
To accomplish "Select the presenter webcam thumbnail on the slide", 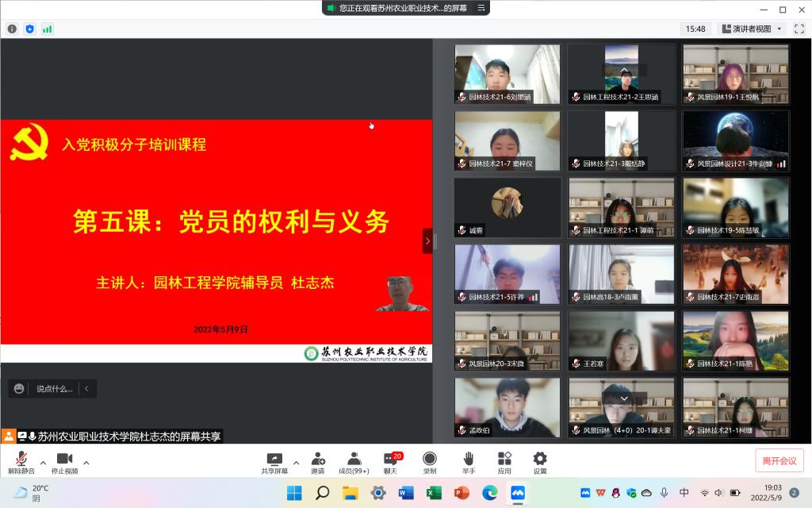I will click(x=402, y=294).
